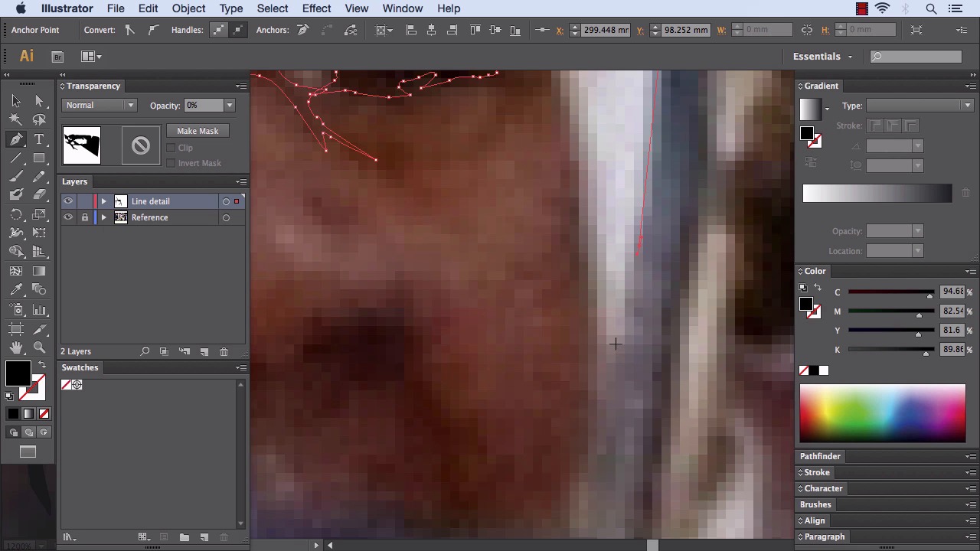Image resolution: width=980 pixels, height=551 pixels.
Task: Select the Scale tool
Action: (x=39, y=215)
